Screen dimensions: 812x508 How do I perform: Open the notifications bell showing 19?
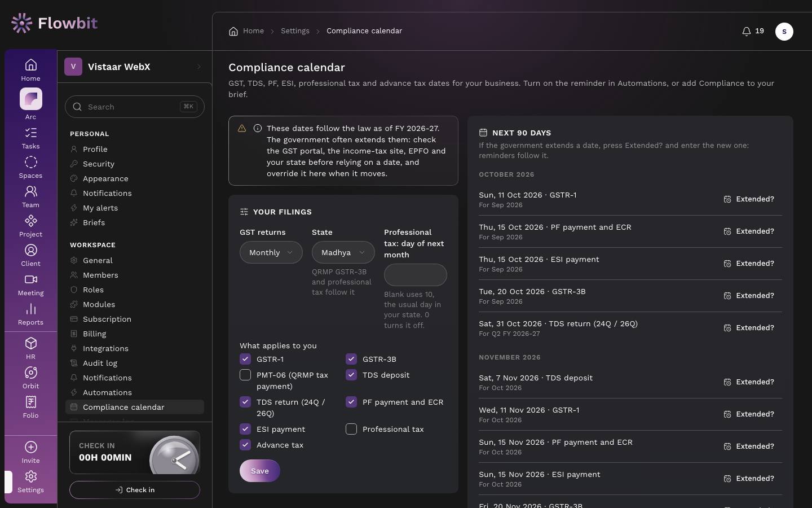click(x=753, y=31)
